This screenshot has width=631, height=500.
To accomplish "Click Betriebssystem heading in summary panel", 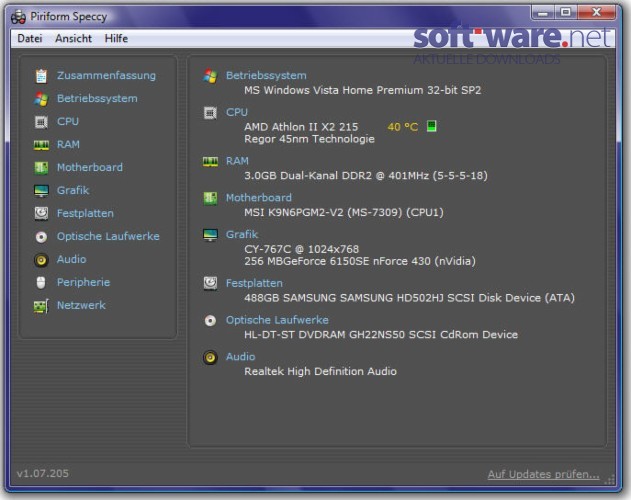I will [266, 75].
